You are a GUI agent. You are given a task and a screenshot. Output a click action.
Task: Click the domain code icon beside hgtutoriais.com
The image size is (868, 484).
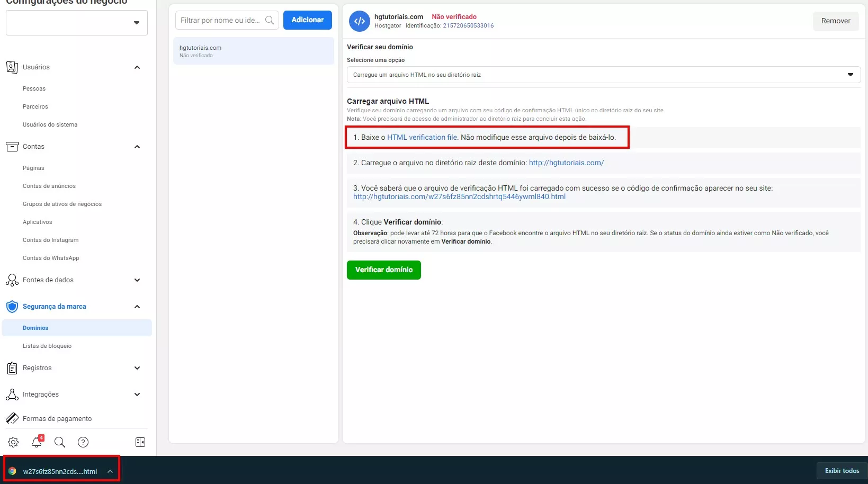point(360,21)
